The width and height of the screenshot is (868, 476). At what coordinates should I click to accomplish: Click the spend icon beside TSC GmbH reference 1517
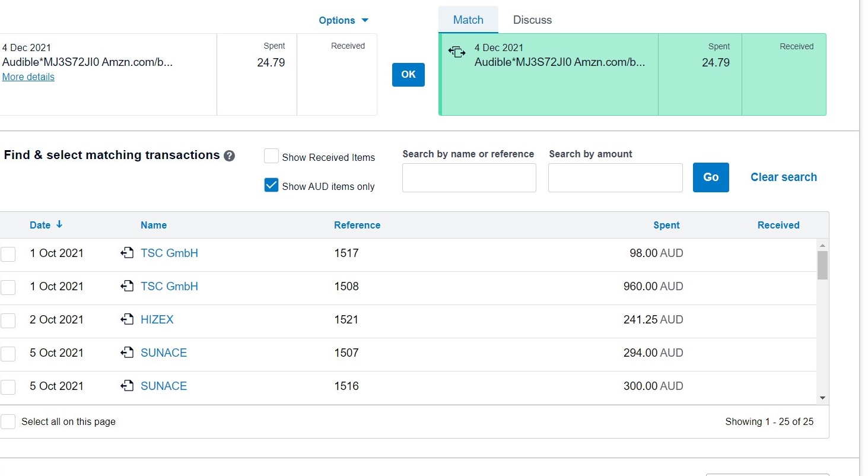pos(126,253)
